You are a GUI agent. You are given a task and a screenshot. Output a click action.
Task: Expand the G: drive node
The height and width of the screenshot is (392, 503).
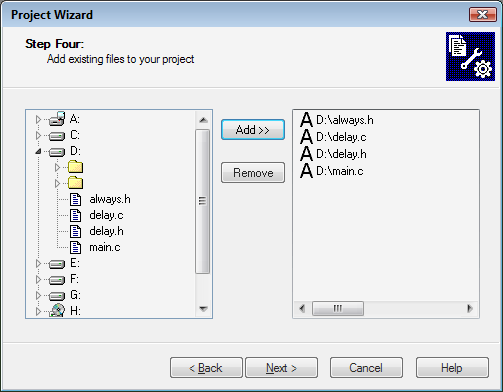pos(38,295)
